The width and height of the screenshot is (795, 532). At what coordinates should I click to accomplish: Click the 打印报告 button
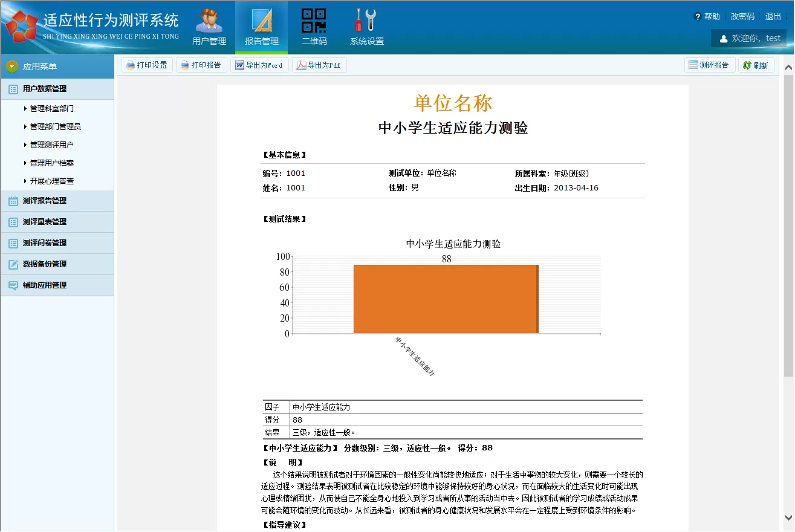[202, 65]
